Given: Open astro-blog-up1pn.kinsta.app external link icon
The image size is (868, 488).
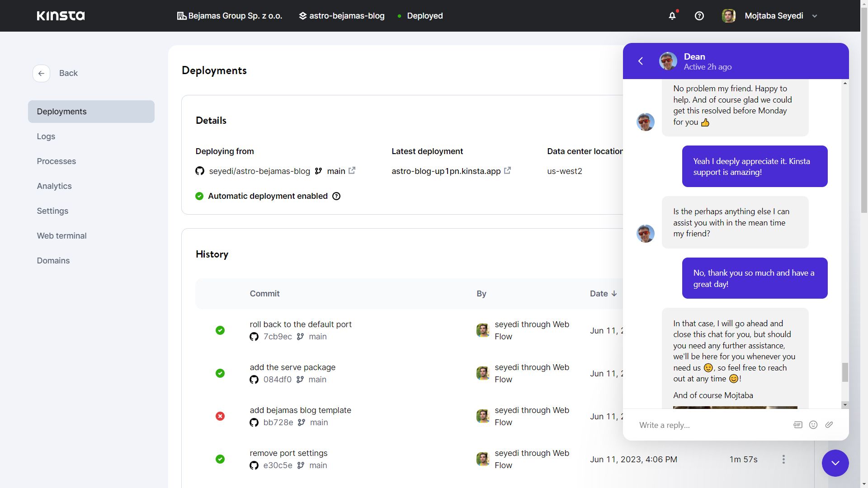Looking at the screenshot, I should tap(507, 171).
